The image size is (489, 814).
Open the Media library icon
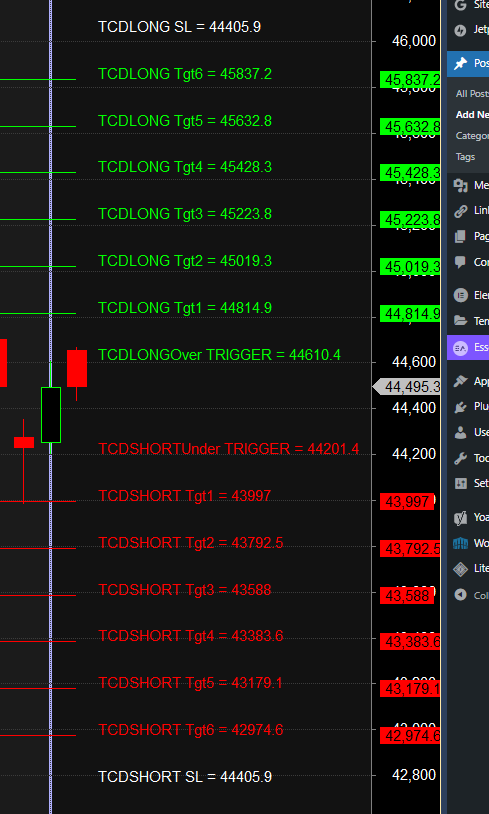click(460, 185)
